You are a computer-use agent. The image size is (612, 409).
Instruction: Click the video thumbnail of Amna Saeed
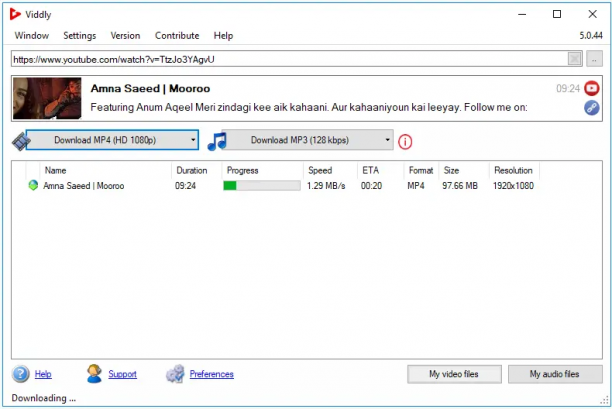click(x=47, y=98)
